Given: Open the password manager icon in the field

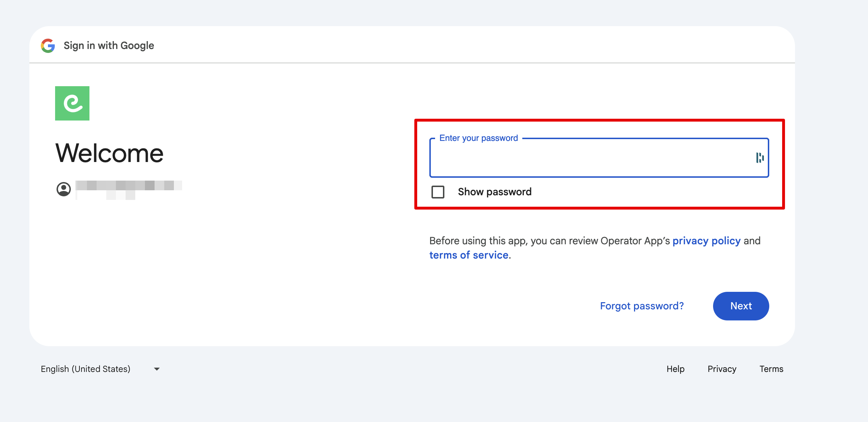Looking at the screenshot, I should 760,158.
